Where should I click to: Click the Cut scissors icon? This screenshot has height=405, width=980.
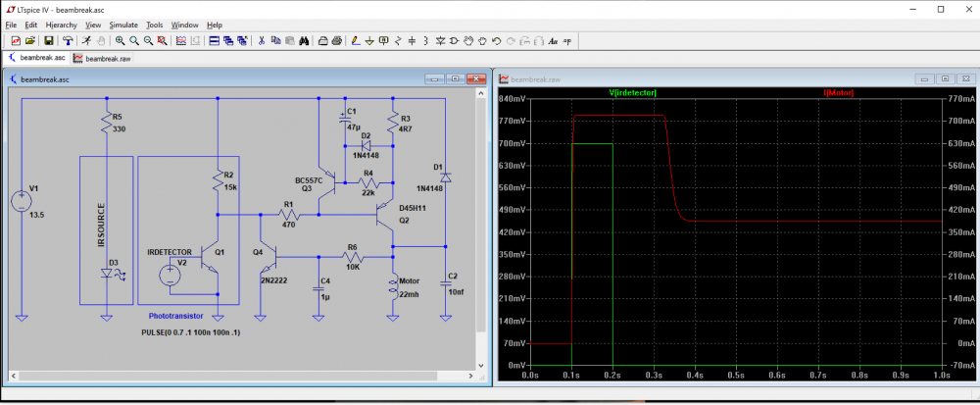pos(262,40)
